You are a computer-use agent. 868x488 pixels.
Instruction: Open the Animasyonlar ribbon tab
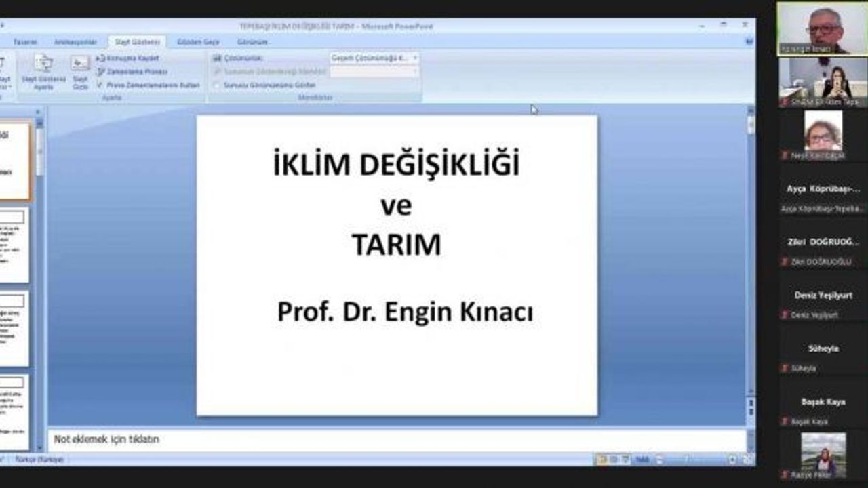pos(75,42)
